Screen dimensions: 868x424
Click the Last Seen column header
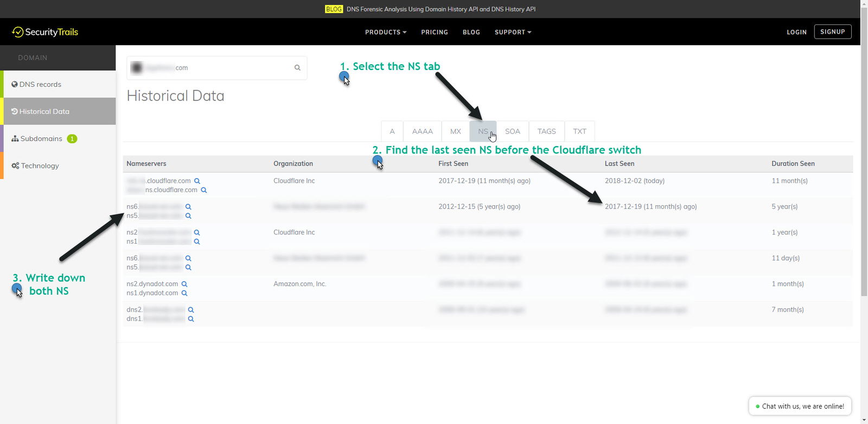[620, 163]
